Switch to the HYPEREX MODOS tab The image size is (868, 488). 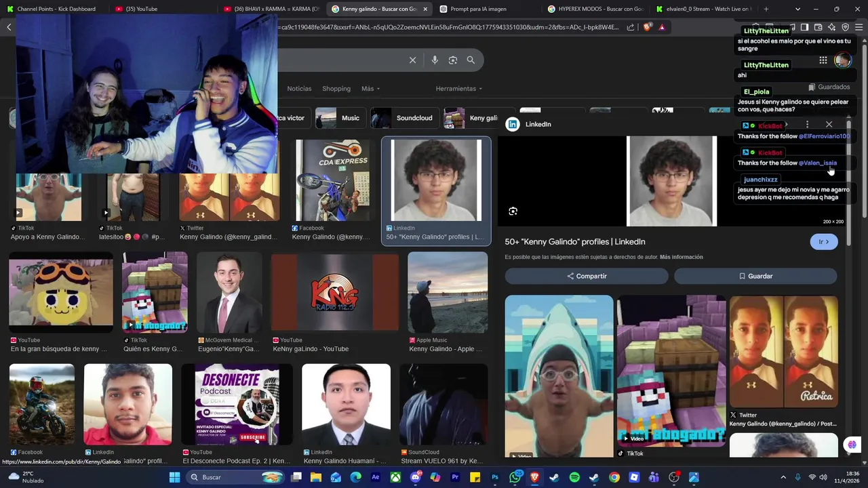pos(595,9)
